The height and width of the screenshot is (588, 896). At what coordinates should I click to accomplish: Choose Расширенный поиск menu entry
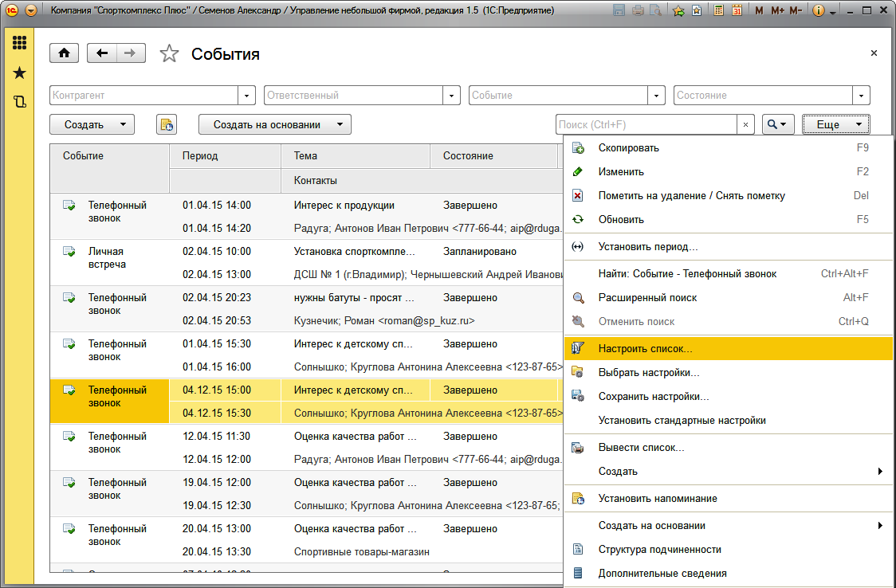point(647,298)
